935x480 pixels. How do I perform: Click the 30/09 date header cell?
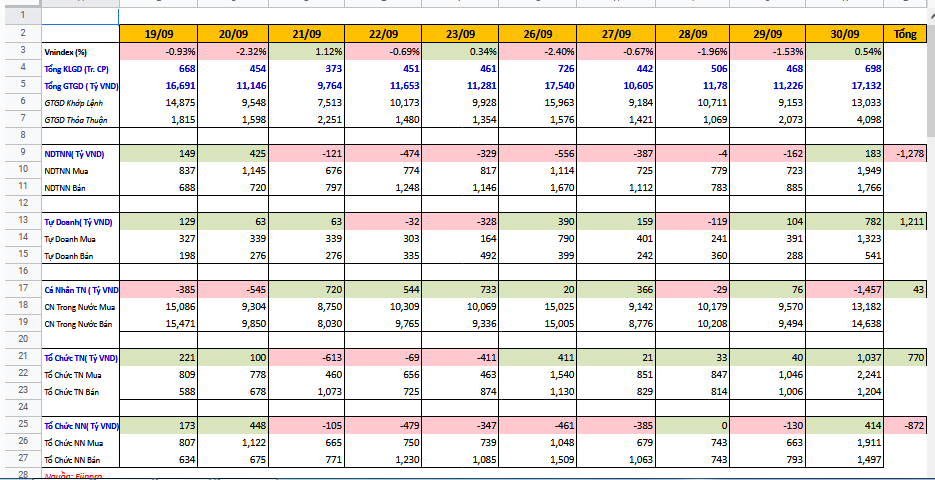pos(843,34)
